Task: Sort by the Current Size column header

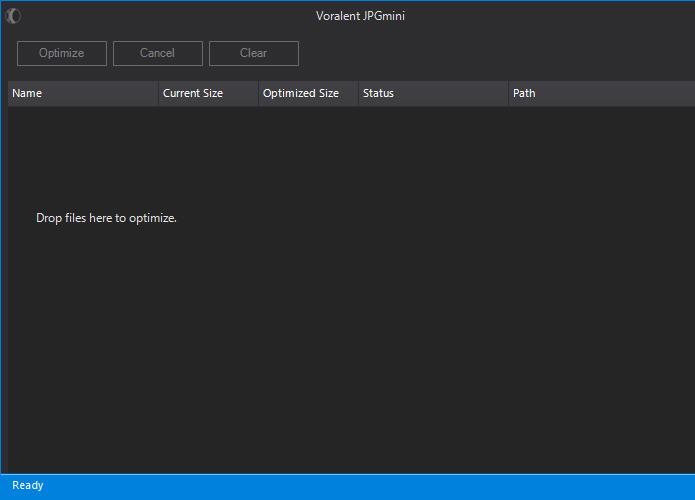Action: pos(193,93)
